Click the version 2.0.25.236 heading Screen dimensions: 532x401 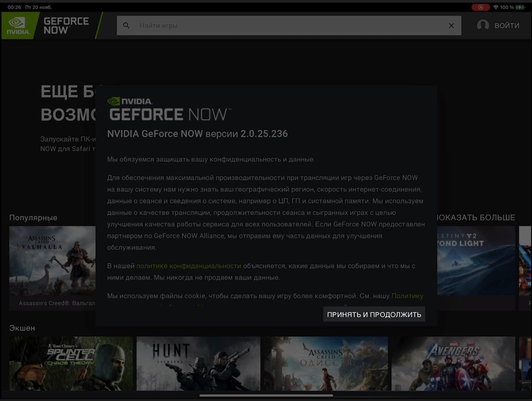coord(197,134)
